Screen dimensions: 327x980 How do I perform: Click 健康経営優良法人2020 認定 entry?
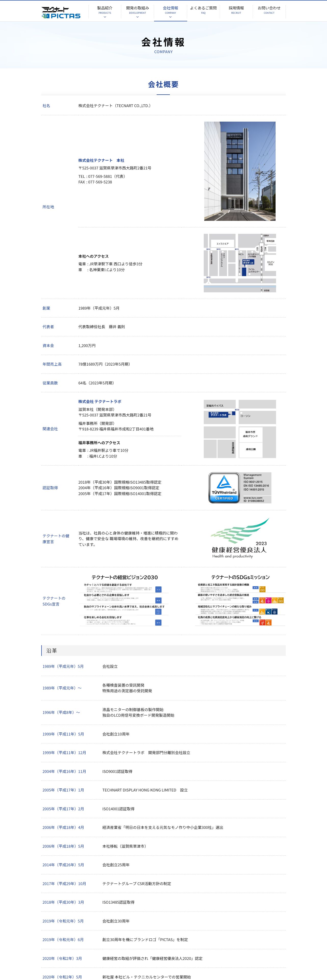(152, 959)
